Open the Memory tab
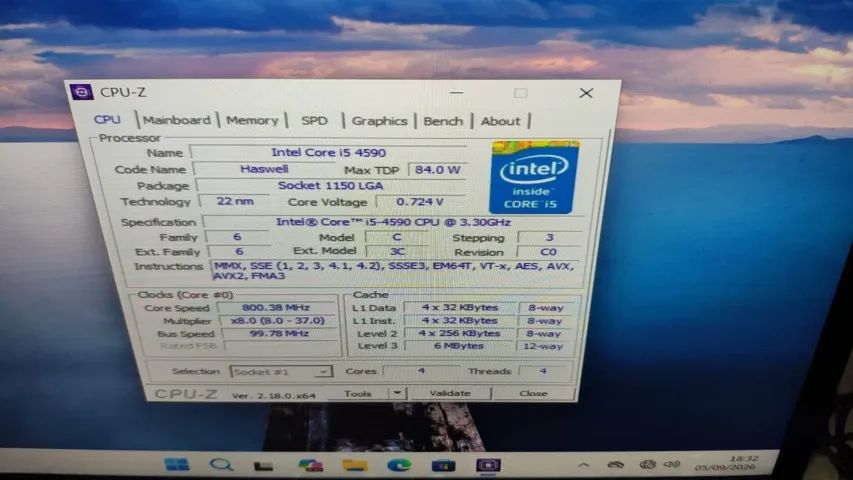Screen dimensions: 853x480 pos(252,120)
